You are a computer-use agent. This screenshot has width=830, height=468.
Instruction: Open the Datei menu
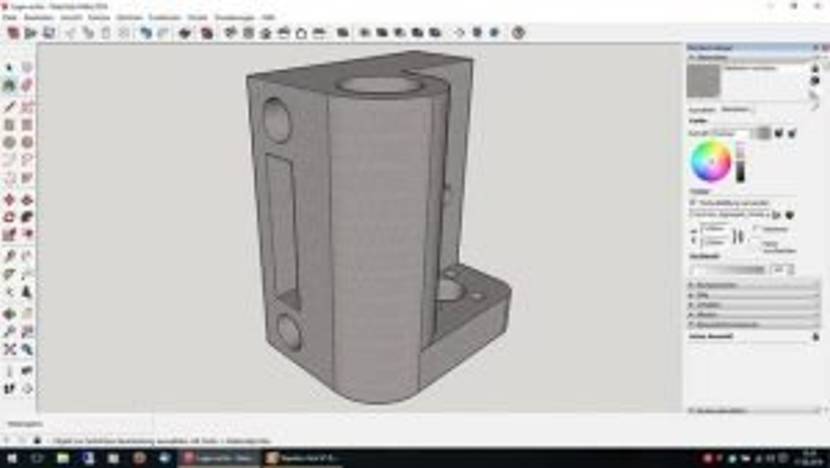point(10,17)
